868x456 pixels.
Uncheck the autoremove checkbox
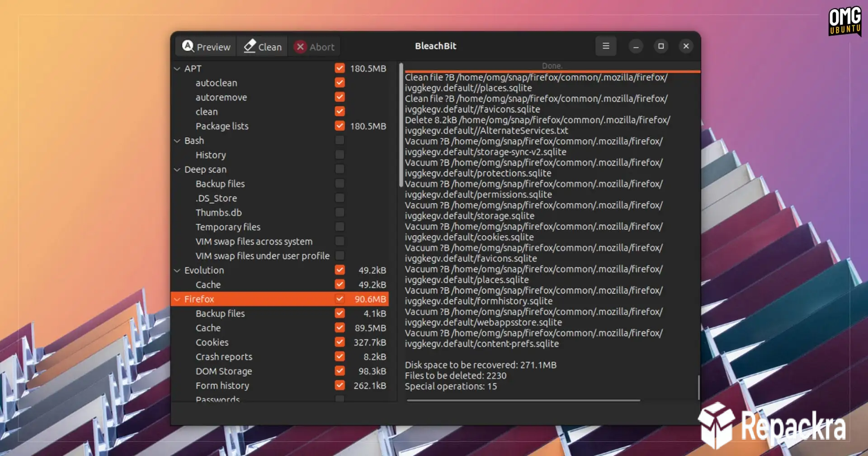coord(340,97)
